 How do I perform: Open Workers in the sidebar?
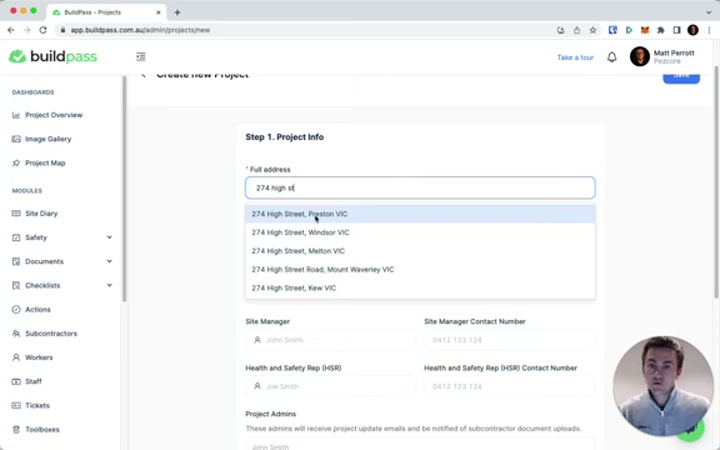click(x=39, y=357)
